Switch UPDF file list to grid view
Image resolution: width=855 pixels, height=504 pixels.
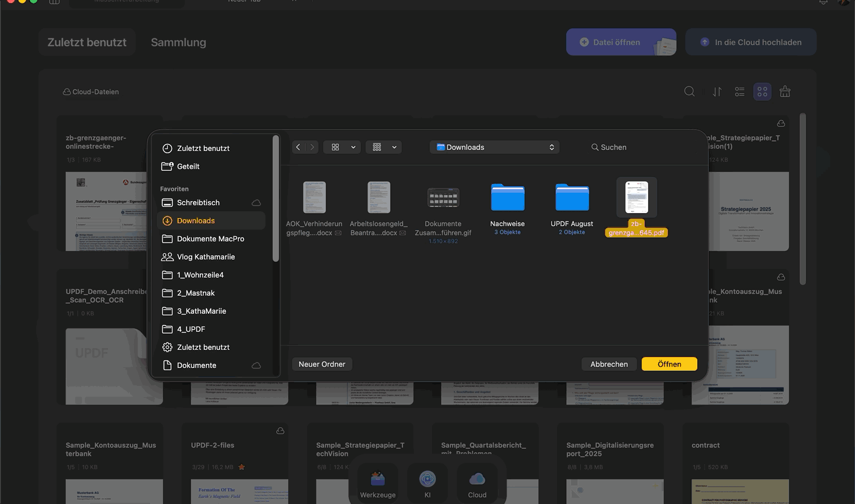(x=762, y=92)
